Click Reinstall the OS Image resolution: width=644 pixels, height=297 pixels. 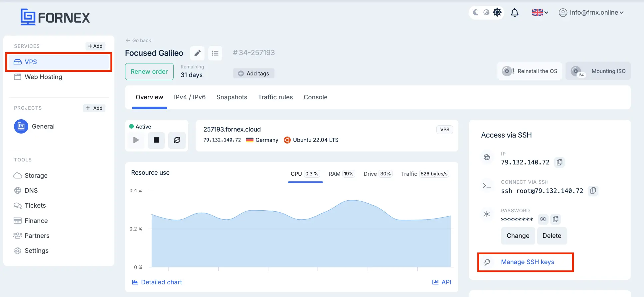(530, 71)
